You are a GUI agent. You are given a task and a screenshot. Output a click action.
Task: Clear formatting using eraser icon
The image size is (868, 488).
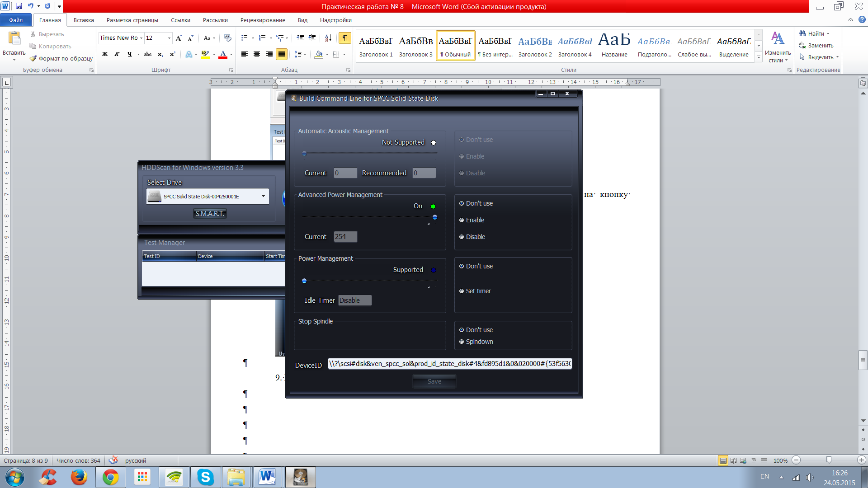click(227, 38)
